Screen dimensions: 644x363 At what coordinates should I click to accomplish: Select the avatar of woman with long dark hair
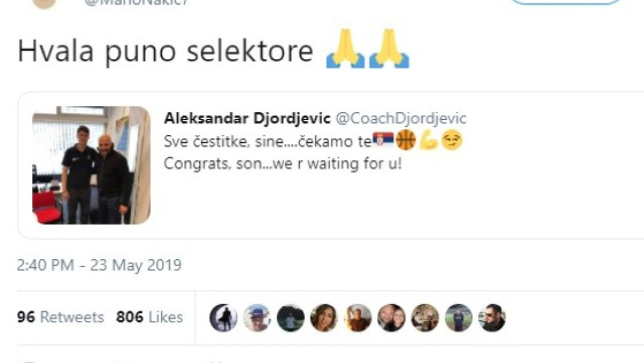point(324,318)
